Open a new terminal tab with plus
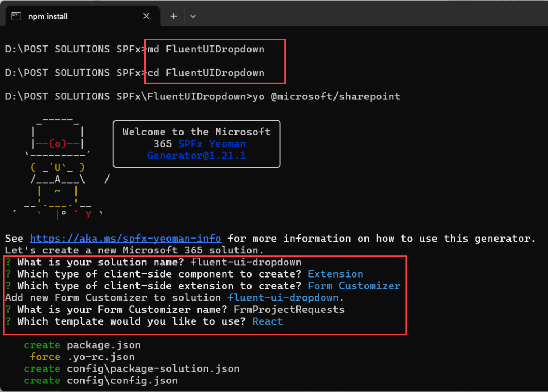Screen dimensions: 548x392 [173, 16]
